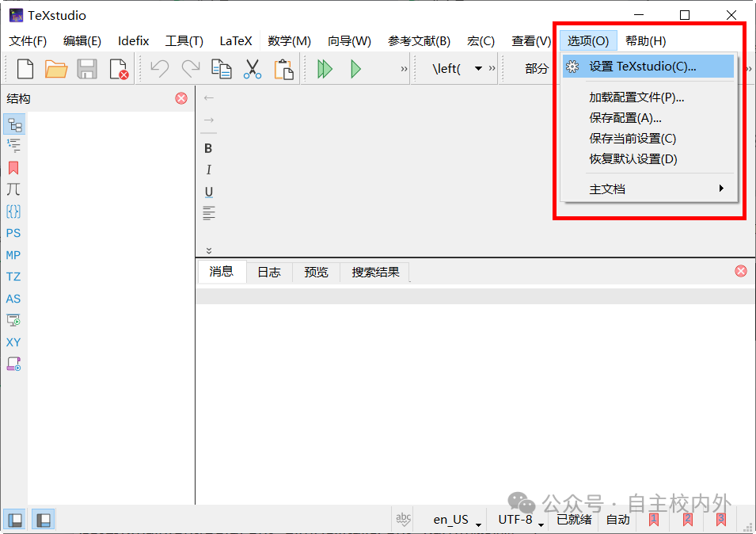Cut selection with the scissors icon

point(253,69)
